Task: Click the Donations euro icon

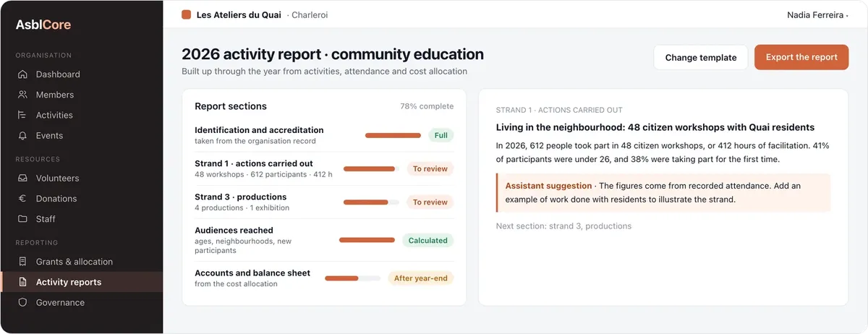Action: [22, 198]
